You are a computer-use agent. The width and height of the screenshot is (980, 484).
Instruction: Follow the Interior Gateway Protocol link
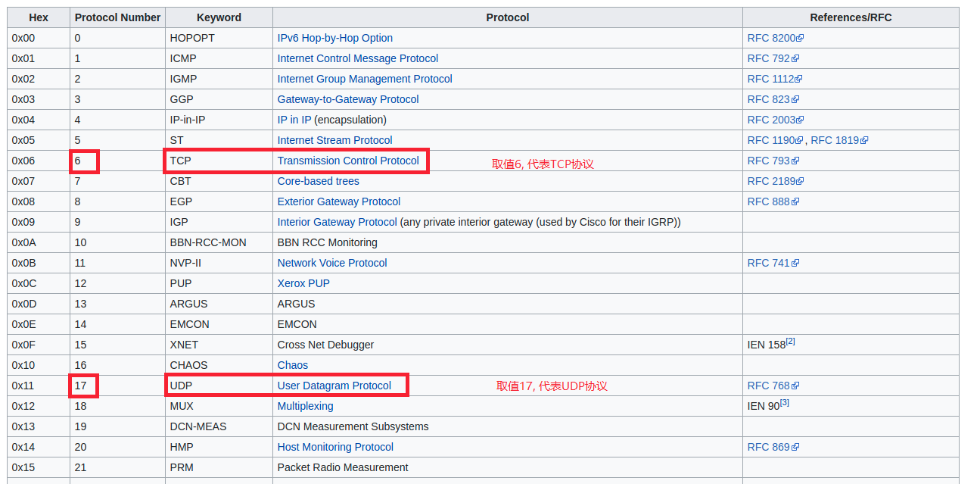337,222
